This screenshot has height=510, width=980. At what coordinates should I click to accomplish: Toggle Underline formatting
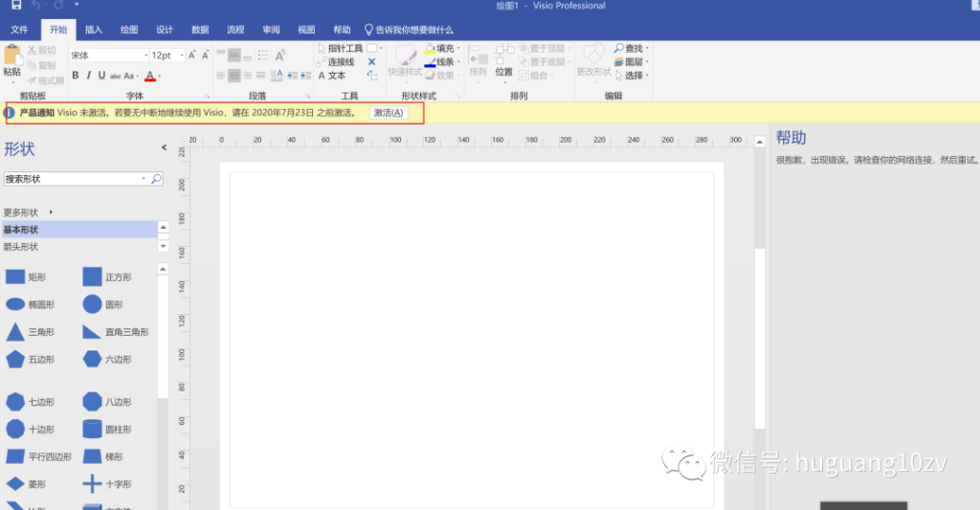point(101,76)
